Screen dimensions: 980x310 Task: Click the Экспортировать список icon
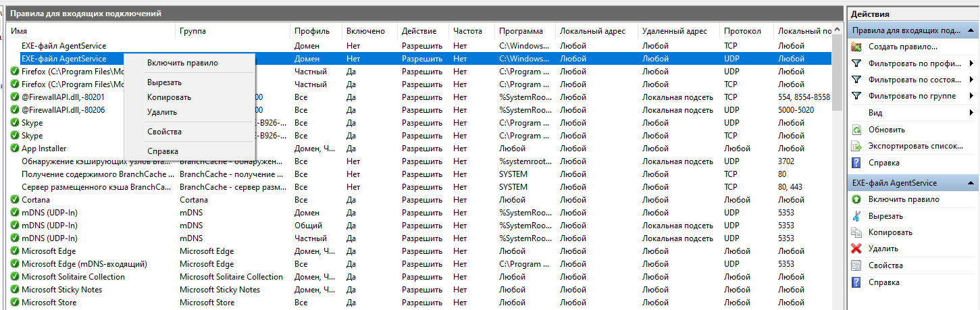coord(856,147)
